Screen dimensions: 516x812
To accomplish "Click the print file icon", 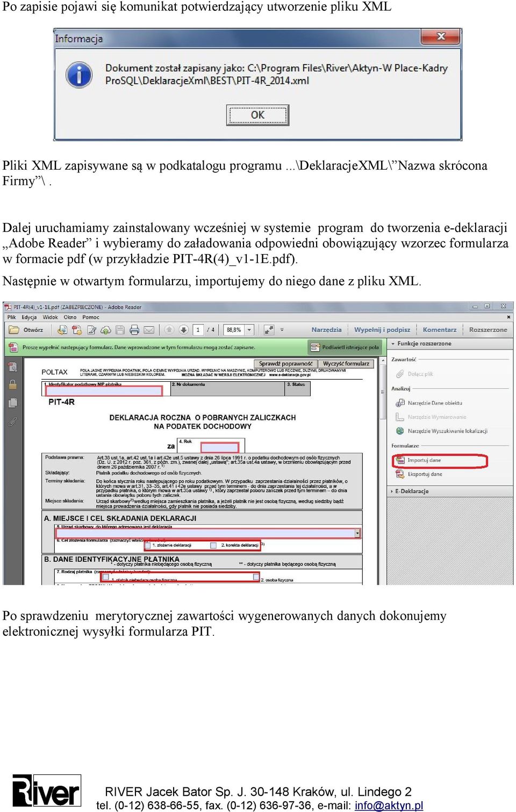I will (x=134, y=330).
